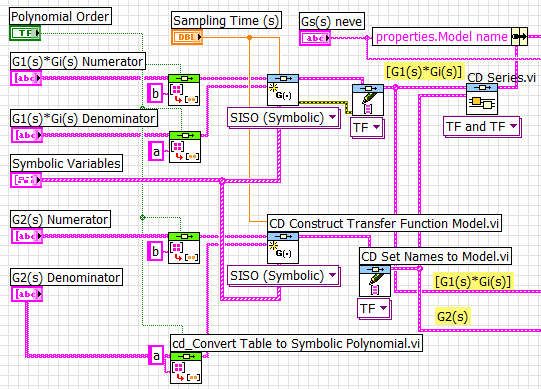Open the TF selector under upper Set Names node
Image resolution: width=541 pixels, height=389 pixels.
point(367,128)
